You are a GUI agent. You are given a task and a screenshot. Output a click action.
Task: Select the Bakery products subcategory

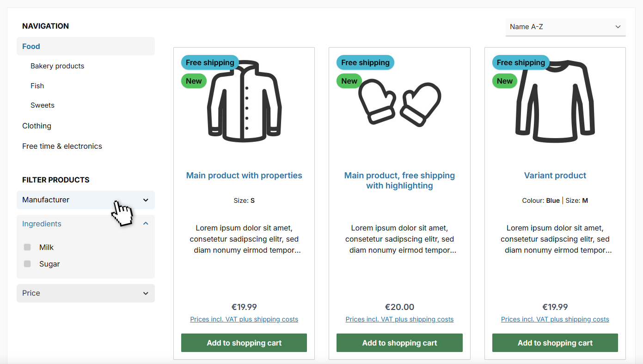[57, 66]
